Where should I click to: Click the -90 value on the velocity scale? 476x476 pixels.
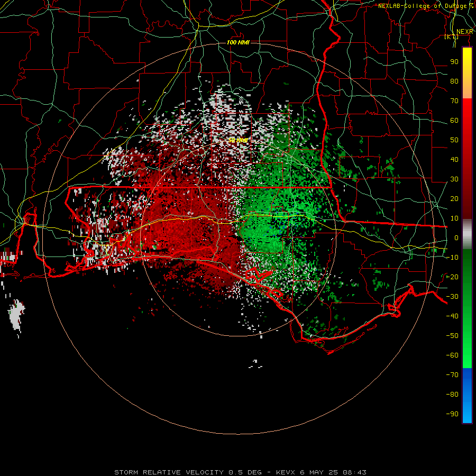coord(452,414)
